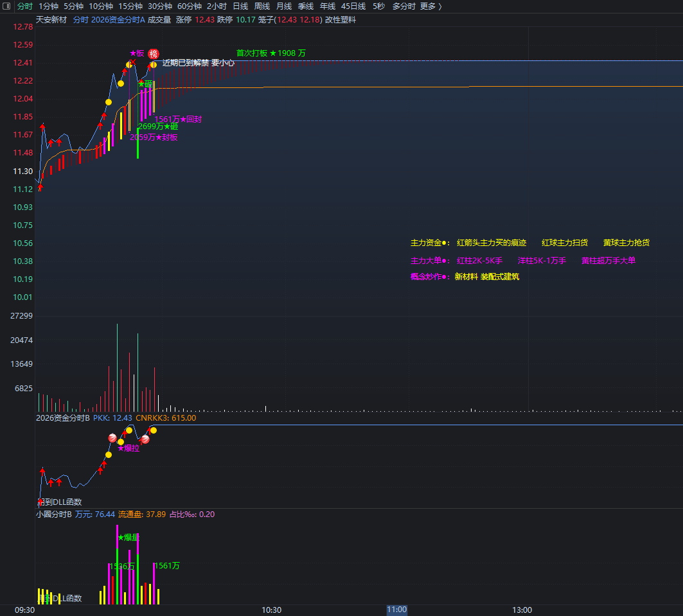Image resolution: width=683 pixels, height=616 pixels.
Task: Click the 黄球主力抢货 legend text
Action: pos(626,243)
